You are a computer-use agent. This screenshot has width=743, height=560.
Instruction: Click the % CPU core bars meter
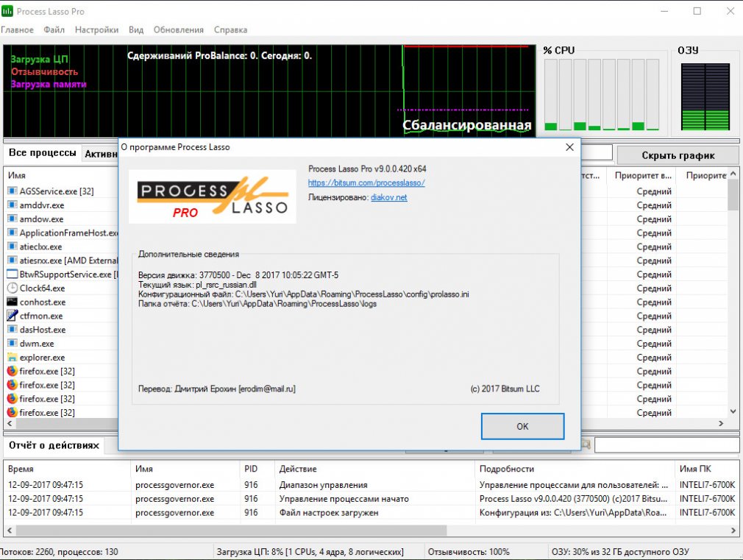[x=602, y=95]
